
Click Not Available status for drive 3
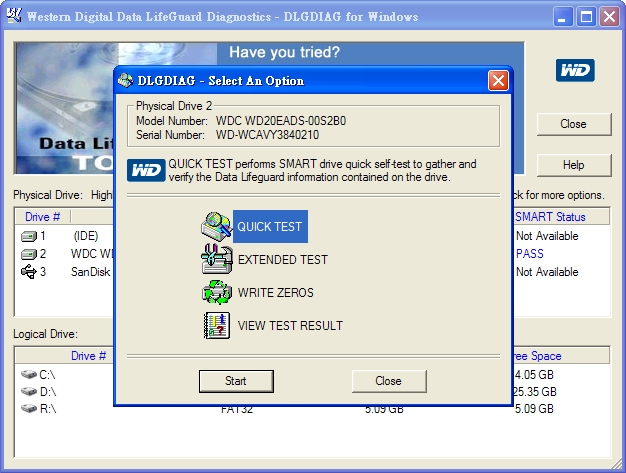pos(547,272)
